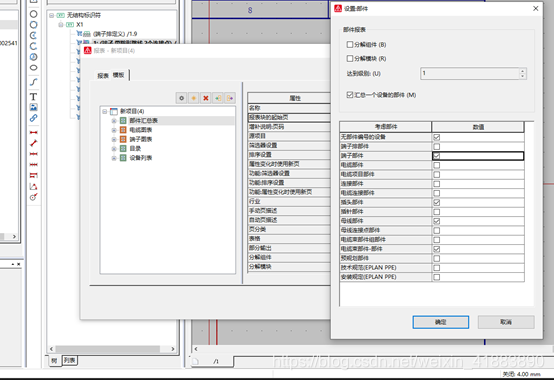
Task: Expand the 端子图表 tree node
Action: [x=114, y=139]
